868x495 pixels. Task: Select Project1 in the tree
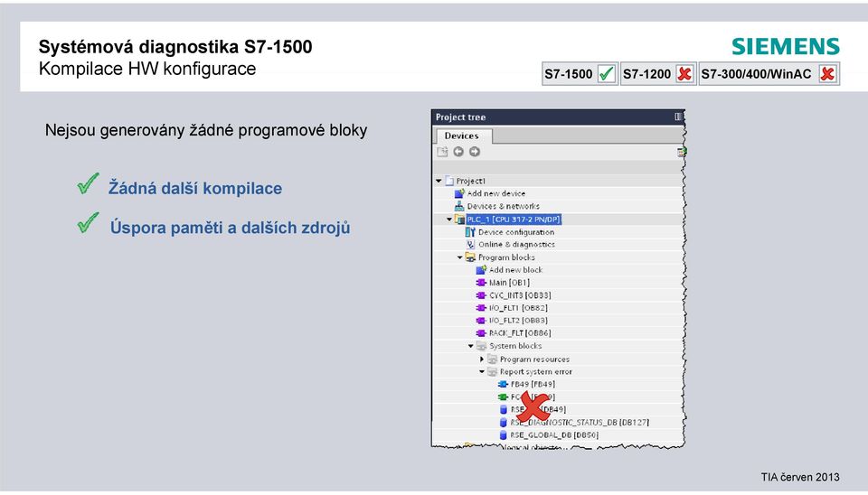click(470, 181)
